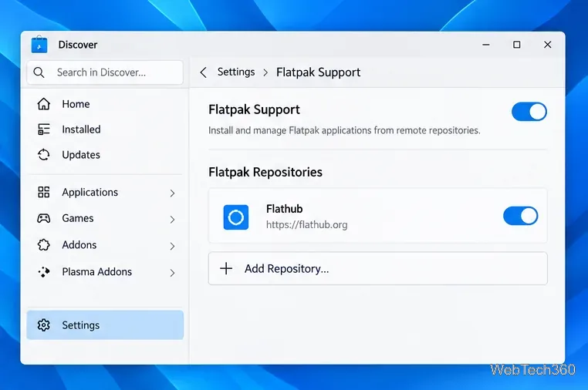This screenshot has height=390, width=588.
Task: Click the Flathub repository logo icon
Action: tap(236, 217)
